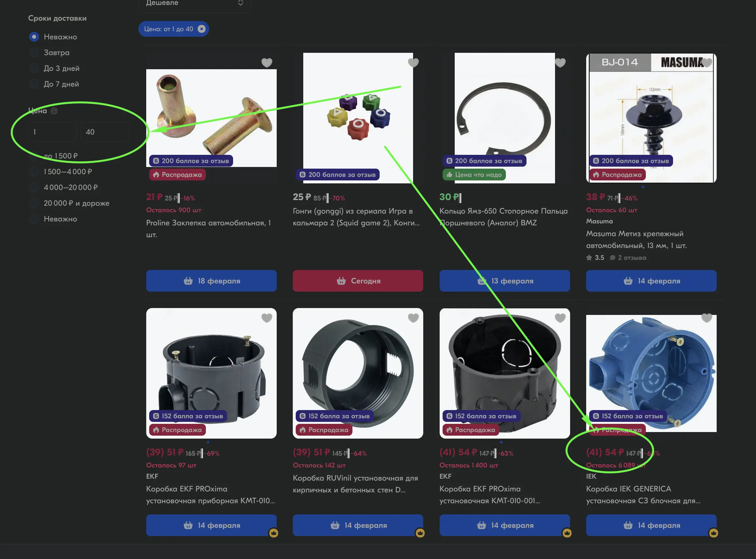The image size is (756, 559).
Task: Click 'Осталось 60 шт' stock text
Action: click(x=612, y=210)
